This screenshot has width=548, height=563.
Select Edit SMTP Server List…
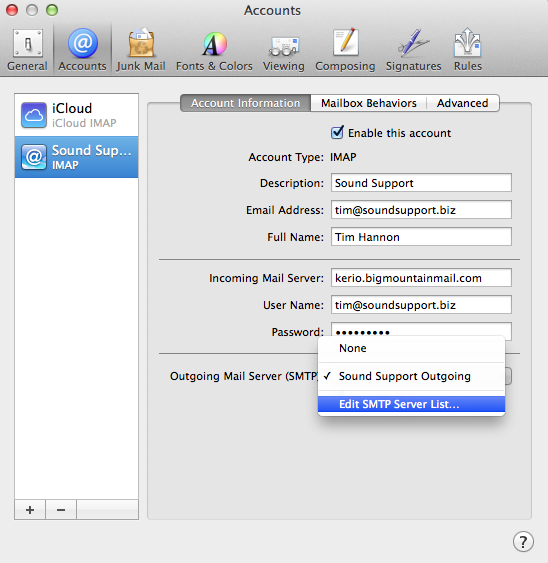[x=412, y=404]
